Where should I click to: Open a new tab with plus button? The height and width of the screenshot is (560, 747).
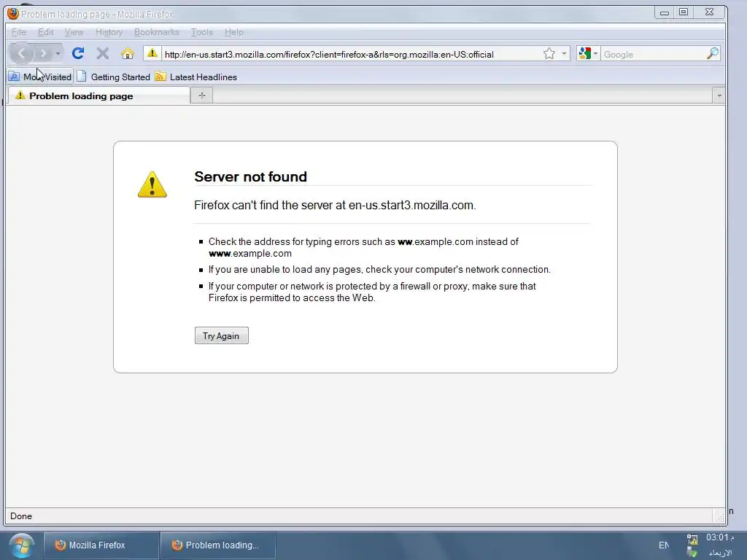click(x=202, y=96)
